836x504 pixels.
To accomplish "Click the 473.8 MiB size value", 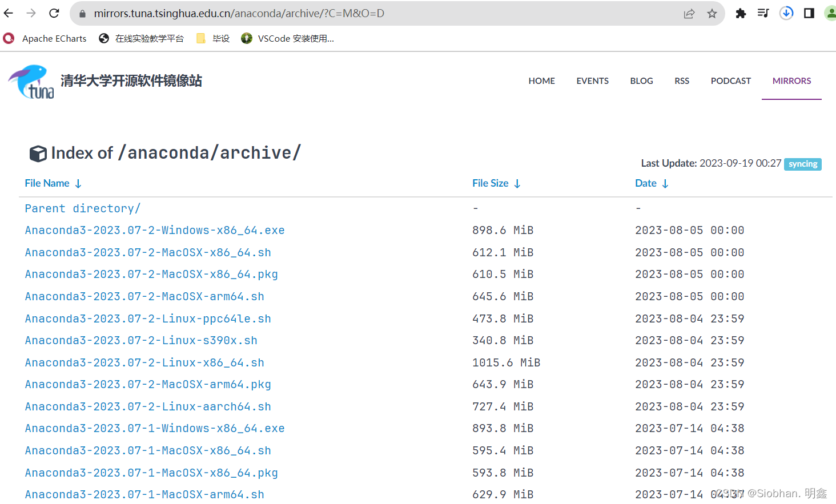I will [x=503, y=319].
